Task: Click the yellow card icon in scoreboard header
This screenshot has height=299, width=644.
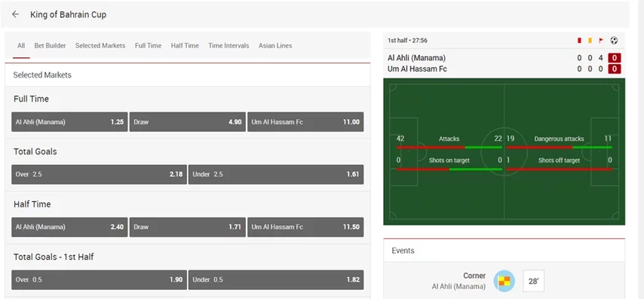Action: (590, 40)
